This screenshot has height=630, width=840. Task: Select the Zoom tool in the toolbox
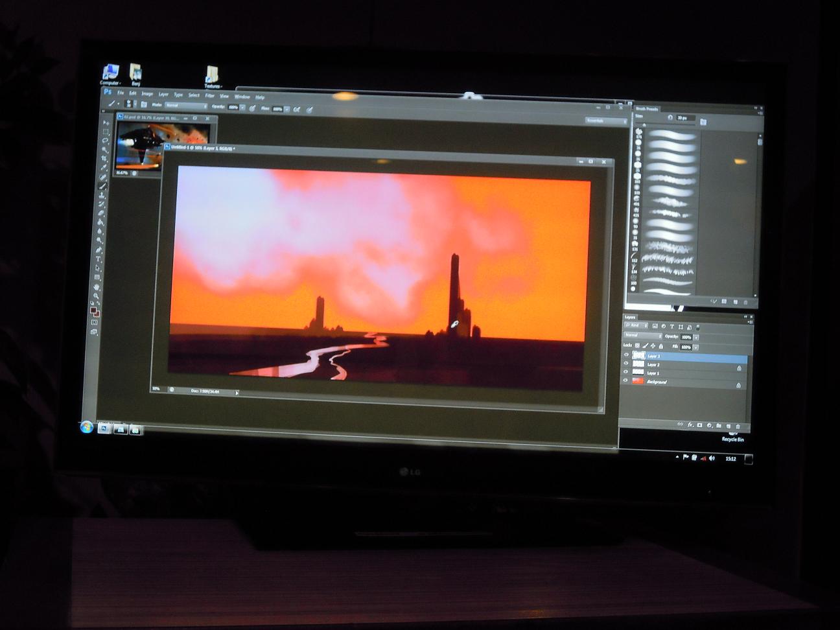coord(96,296)
